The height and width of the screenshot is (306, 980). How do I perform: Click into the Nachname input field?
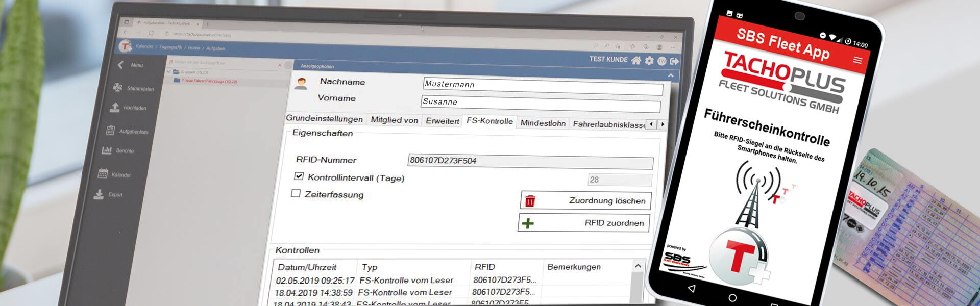click(x=543, y=86)
